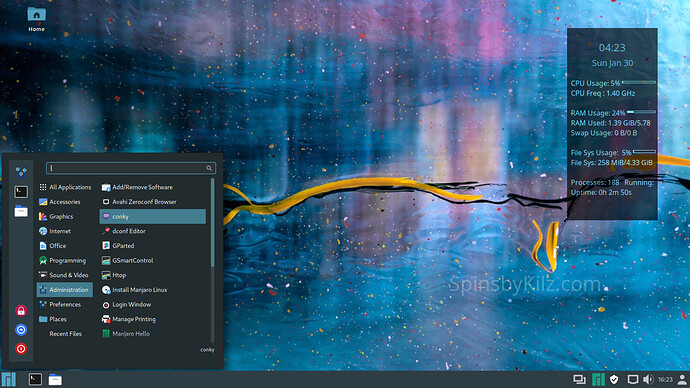Launch terminal from the bottom panel
This screenshot has width=690, height=388.
[x=35, y=379]
